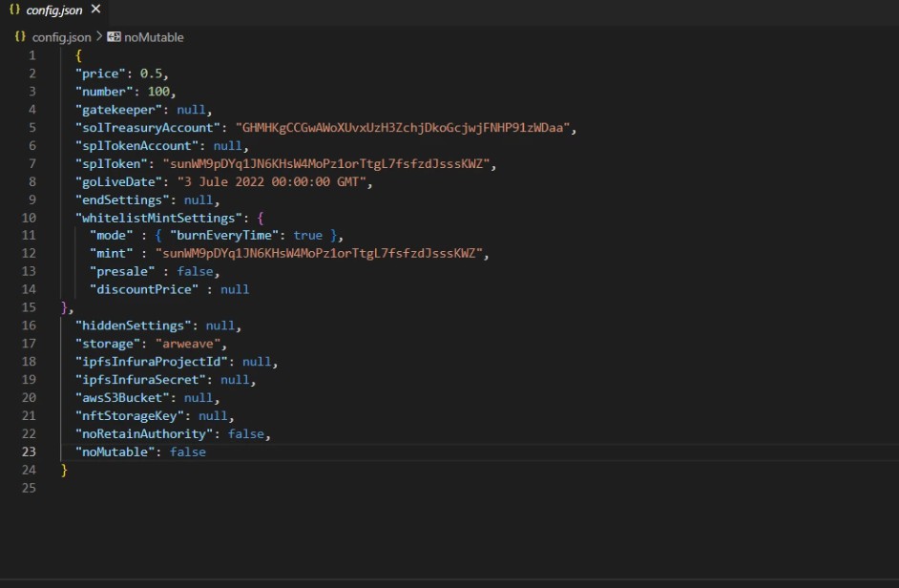Click the closing brace on line 24
This screenshot has height=588, width=899.
(x=65, y=471)
